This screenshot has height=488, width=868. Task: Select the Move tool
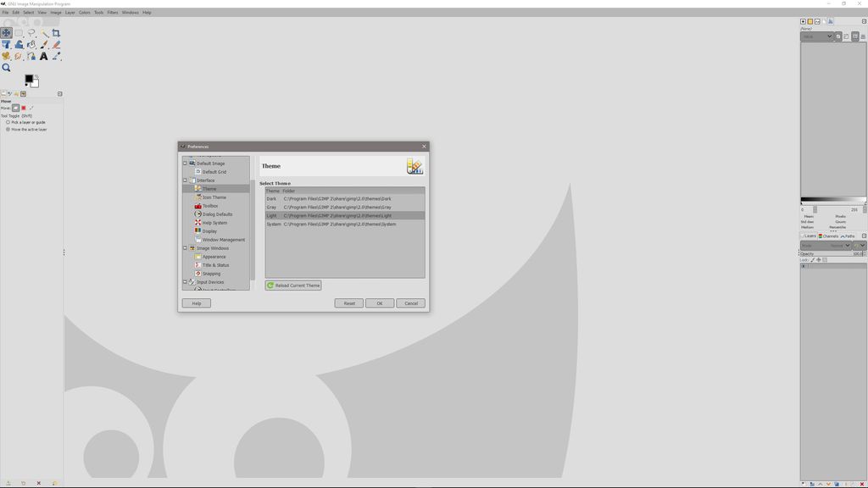7,32
